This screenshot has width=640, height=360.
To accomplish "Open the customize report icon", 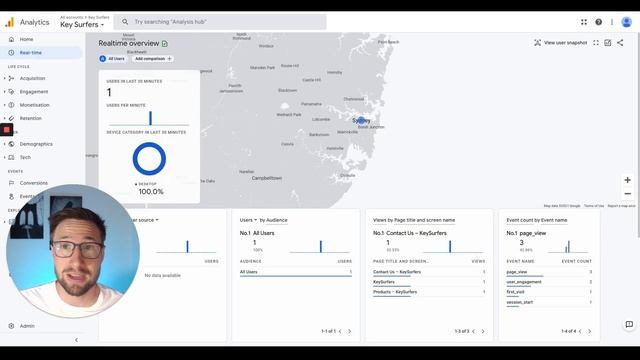I will click(x=608, y=42).
